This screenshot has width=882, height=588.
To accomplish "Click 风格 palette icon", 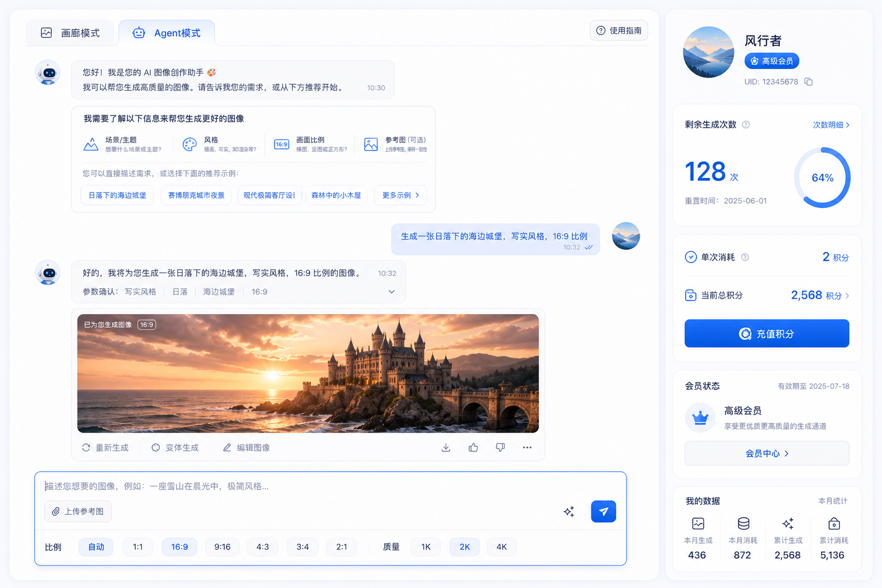I will click(189, 144).
